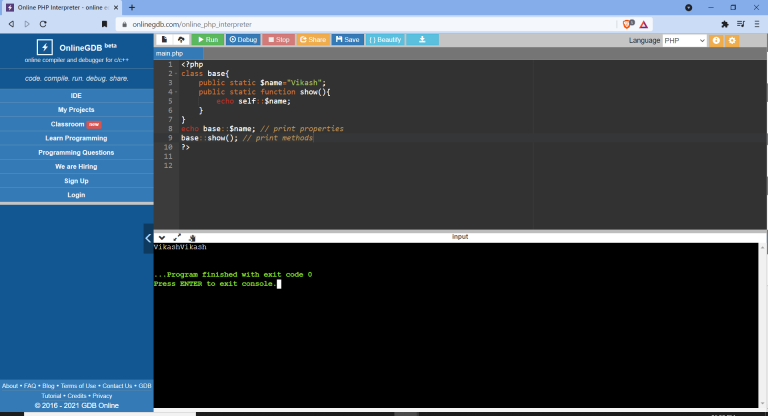The height and width of the screenshot is (416, 768).
Task: Click the upload file icon in toolbar
Action: coord(181,40)
